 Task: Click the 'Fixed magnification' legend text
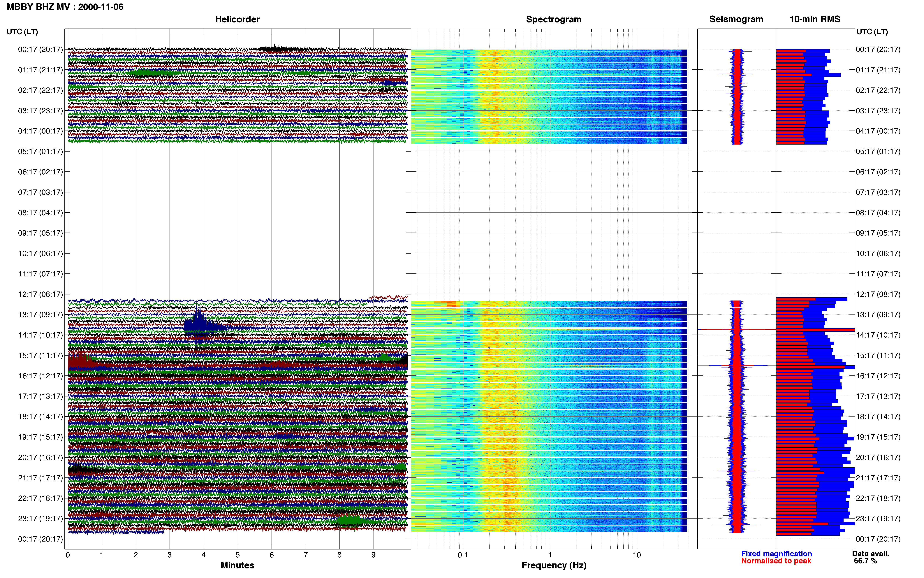tap(776, 554)
